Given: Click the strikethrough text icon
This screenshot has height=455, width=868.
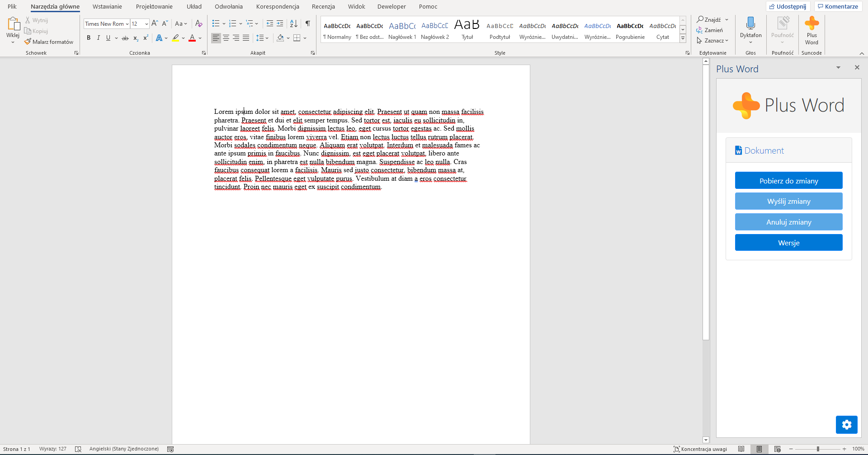Looking at the screenshot, I should tap(125, 38).
